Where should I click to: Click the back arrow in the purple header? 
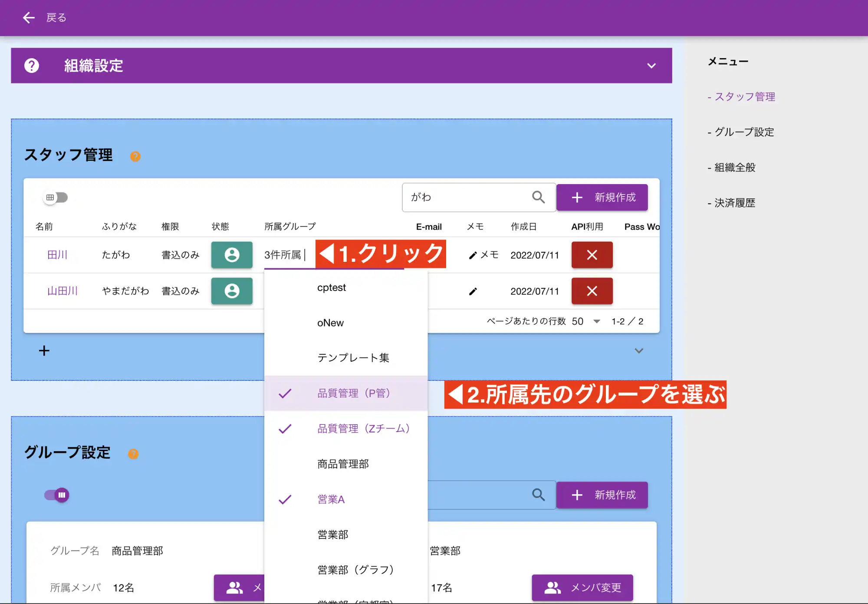(29, 17)
